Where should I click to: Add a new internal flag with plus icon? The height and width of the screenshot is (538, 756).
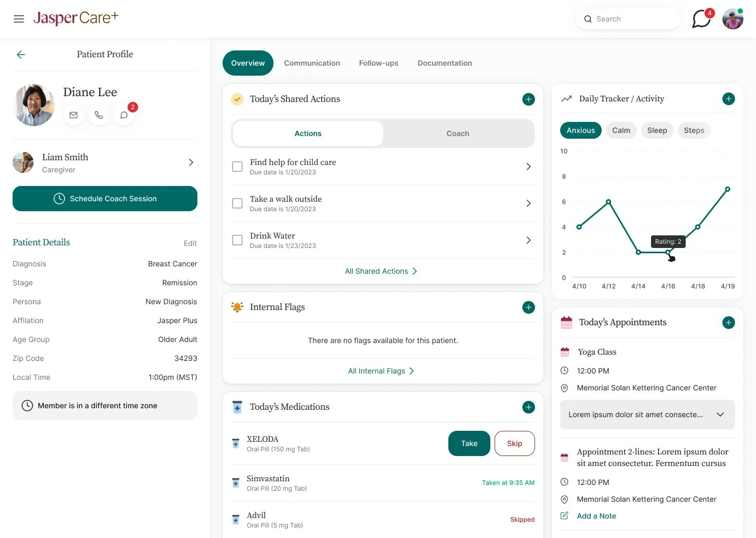click(529, 307)
